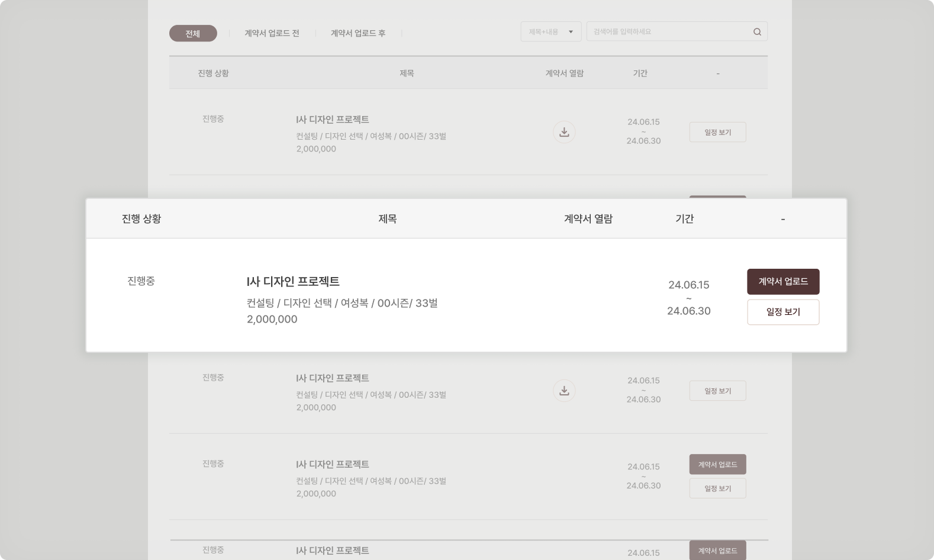934x560 pixels.
Task: Open 일정 보기 in row just below highlighted card
Action: pos(717,391)
